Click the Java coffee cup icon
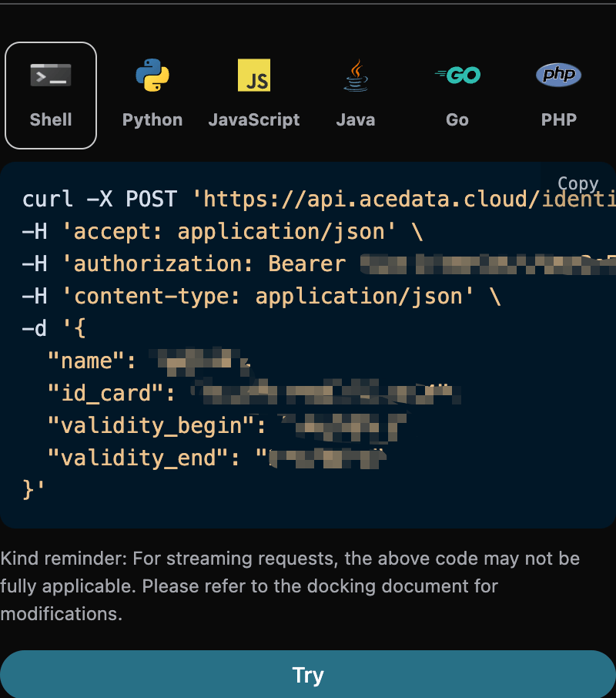616x698 pixels. click(x=356, y=76)
